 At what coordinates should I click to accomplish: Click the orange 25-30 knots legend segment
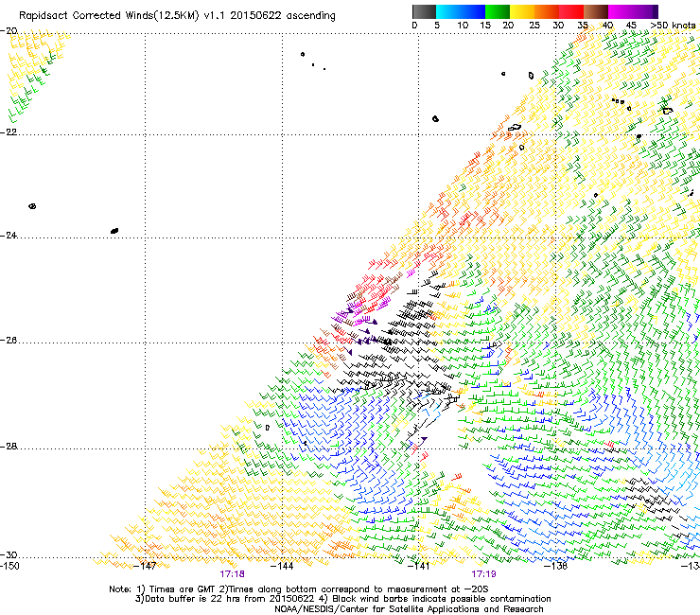[547, 11]
